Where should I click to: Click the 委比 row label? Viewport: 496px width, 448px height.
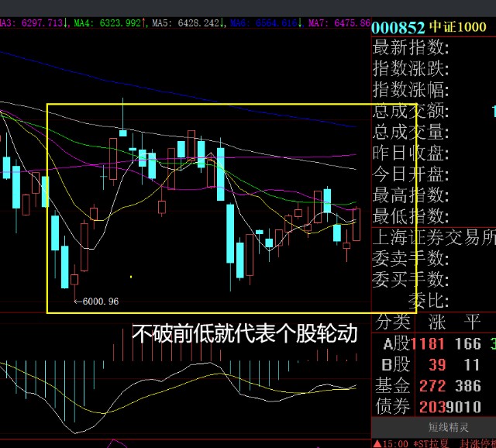coord(429,300)
